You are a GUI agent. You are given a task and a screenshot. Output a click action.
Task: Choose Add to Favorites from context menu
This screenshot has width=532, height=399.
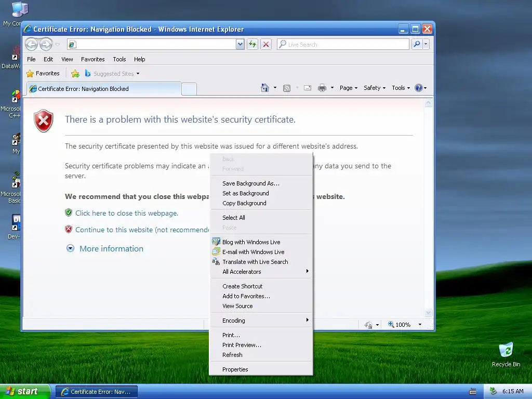(261, 296)
